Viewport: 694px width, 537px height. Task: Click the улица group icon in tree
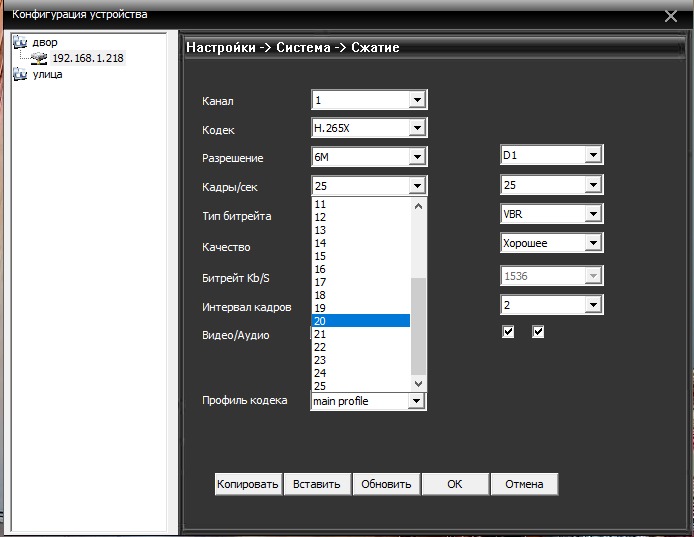pos(20,75)
